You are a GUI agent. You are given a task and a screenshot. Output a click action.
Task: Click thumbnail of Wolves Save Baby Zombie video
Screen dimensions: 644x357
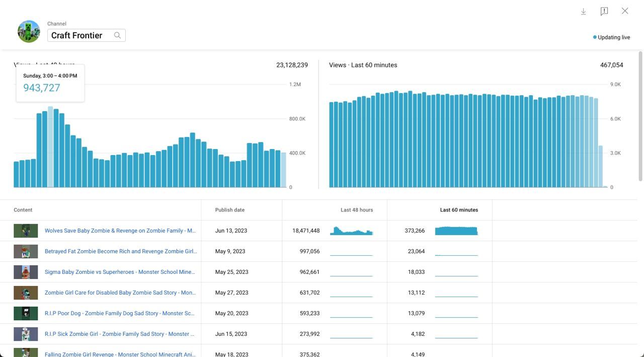click(x=26, y=231)
